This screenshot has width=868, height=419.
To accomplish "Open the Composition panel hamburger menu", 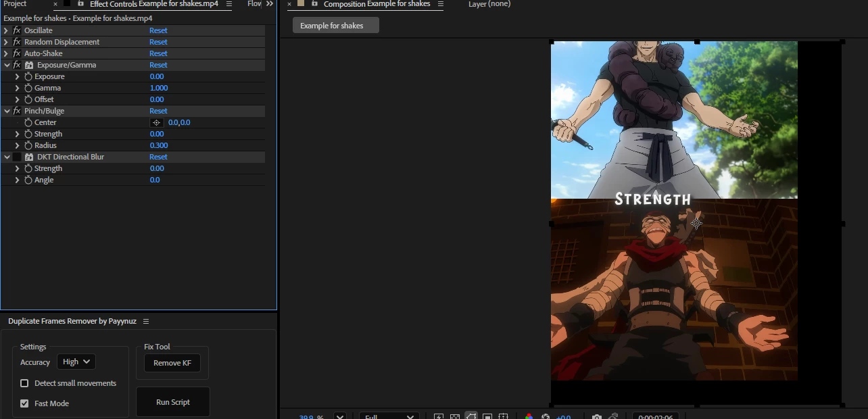I will point(441,4).
